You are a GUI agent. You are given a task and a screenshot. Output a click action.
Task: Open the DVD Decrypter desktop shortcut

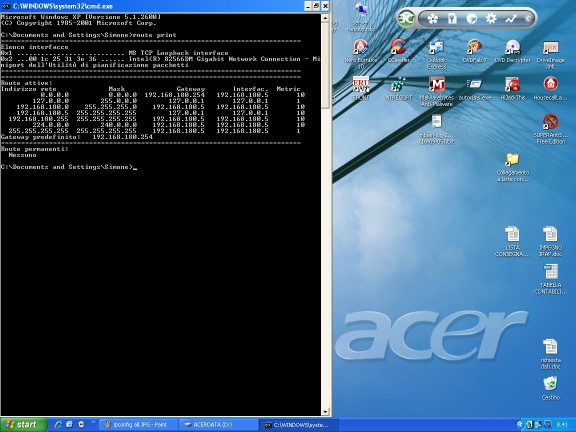pos(512,51)
